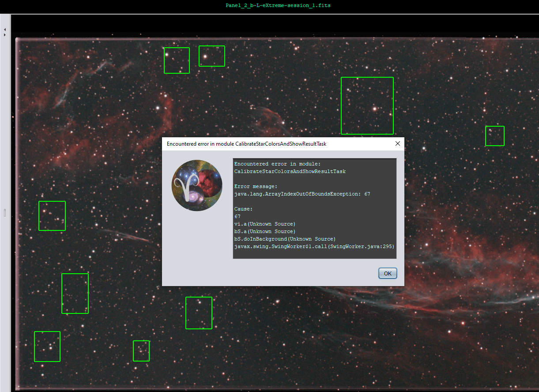Collapse side panel with the left-pointing arrow
The height and width of the screenshot is (392, 539).
[4, 30]
